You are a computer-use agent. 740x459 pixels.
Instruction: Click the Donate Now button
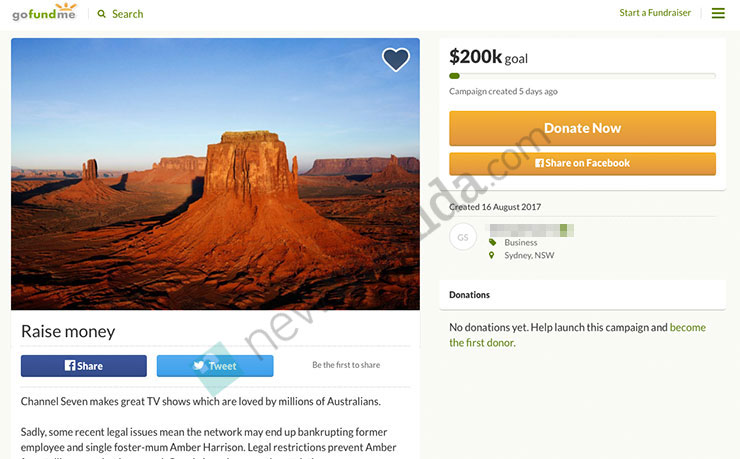582,128
